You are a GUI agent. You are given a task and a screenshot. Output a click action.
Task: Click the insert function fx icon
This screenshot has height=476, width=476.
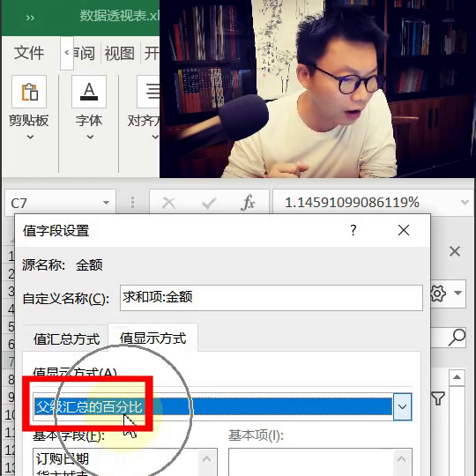coord(248,203)
